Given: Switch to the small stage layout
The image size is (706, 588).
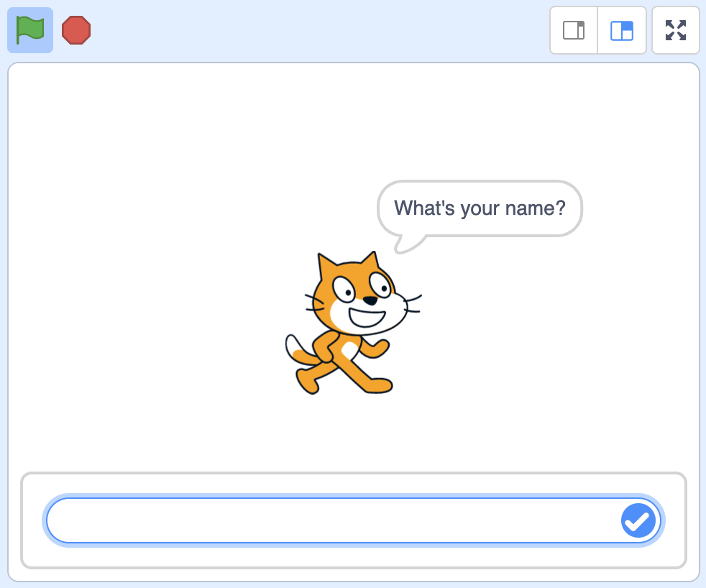Looking at the screenshot, I should (574, 30).
